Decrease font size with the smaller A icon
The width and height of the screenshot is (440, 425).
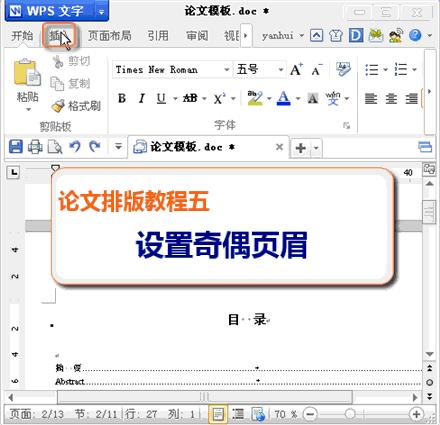click(317, 70)
